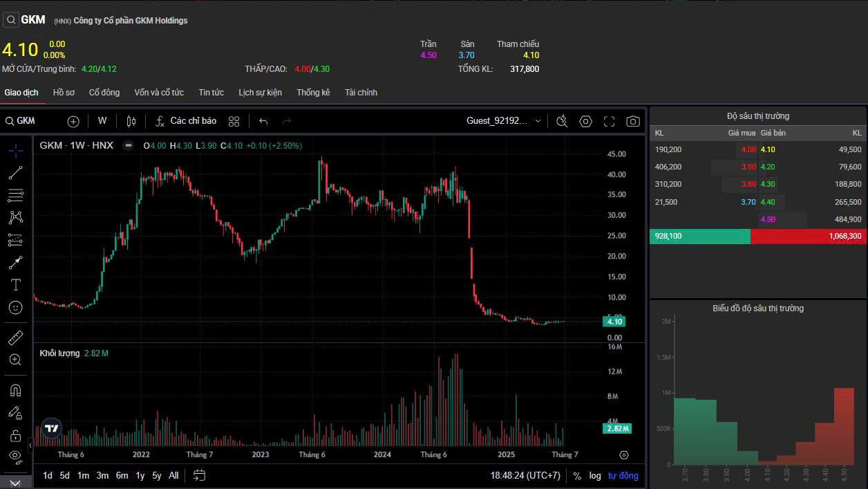This screenshot has height=489, width=868.
Task: Open the candlestick chart type menu
Action: click(131, 121)
